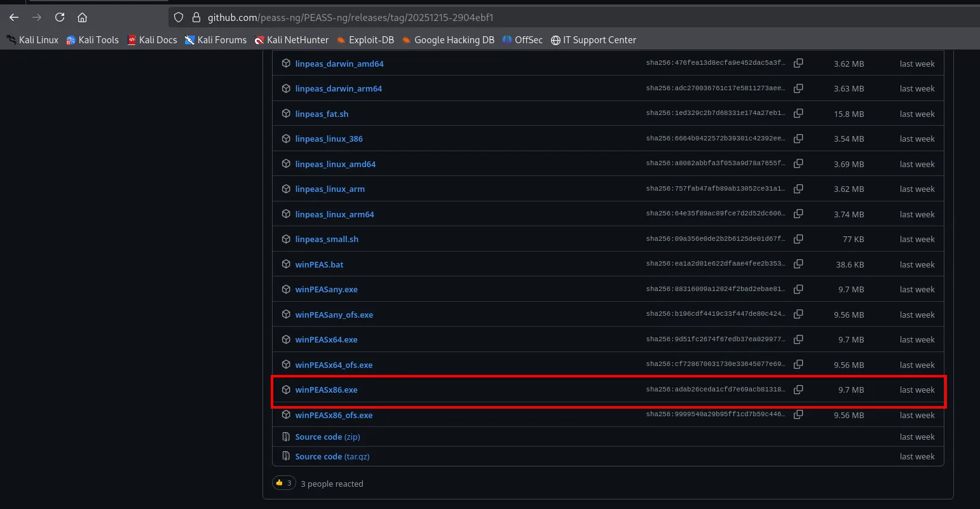Copy sha256 hash of linpeas_darwin_arm64
Viewport: 980px width, 509px height.
[798, 88]
